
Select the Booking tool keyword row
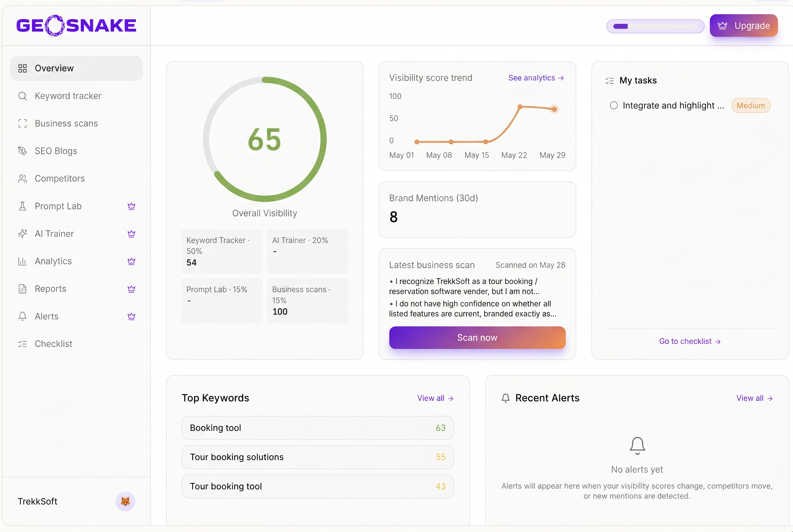click(x=317, y=428)
